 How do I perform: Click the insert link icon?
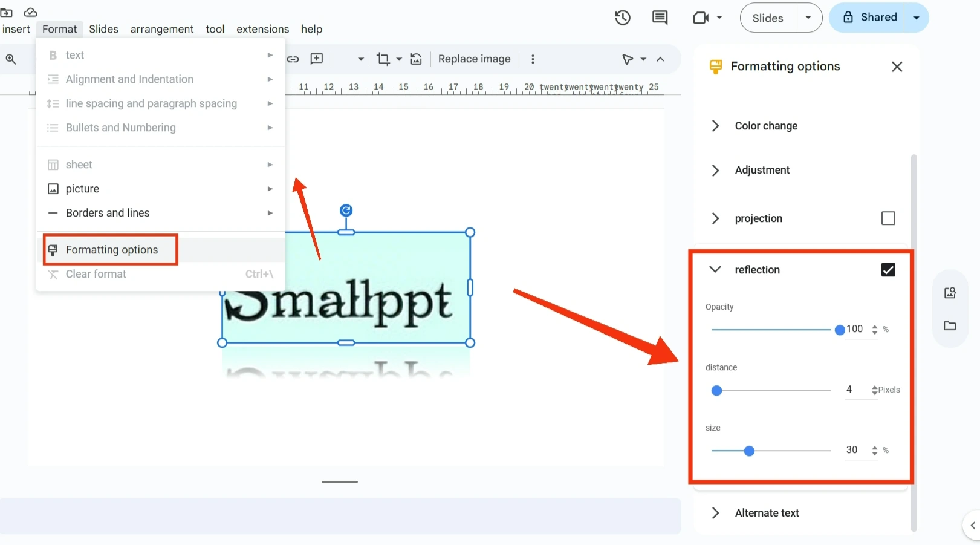pyautogui.click(x=293, y=59)
